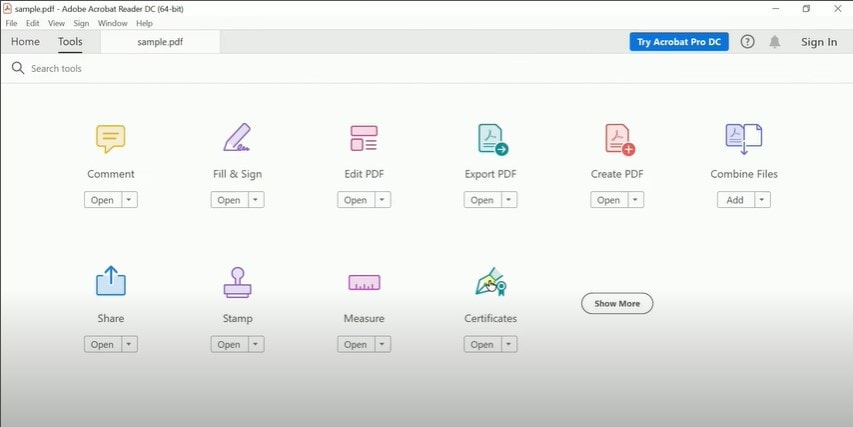853x427 pixels.
Task: Select the Stamp tool icon
Action: click(x=237, y=282)
